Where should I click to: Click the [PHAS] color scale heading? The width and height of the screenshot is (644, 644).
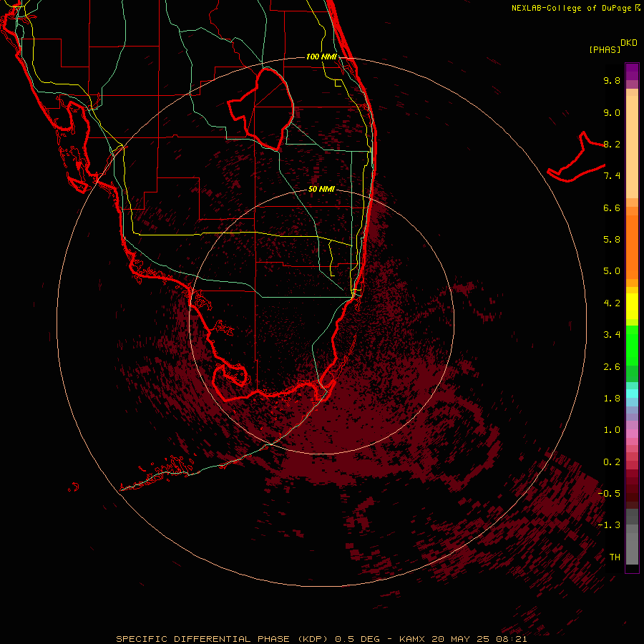(x=605, y=49)
